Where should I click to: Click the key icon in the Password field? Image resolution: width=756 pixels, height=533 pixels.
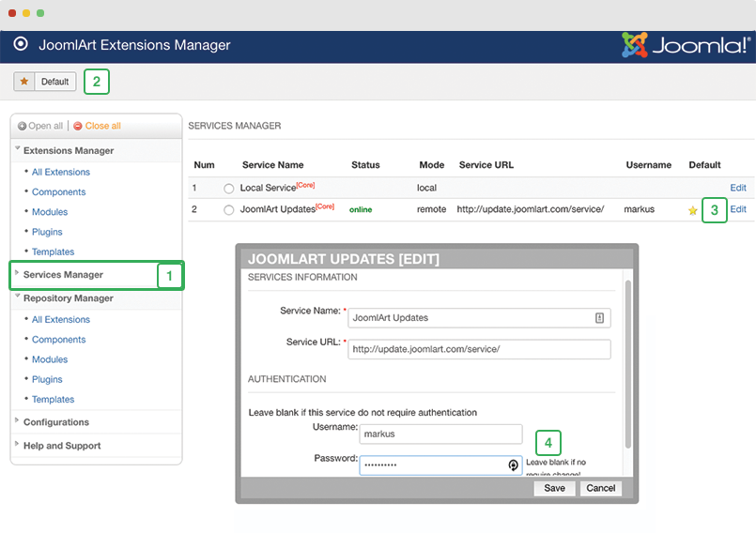(513, 464)
